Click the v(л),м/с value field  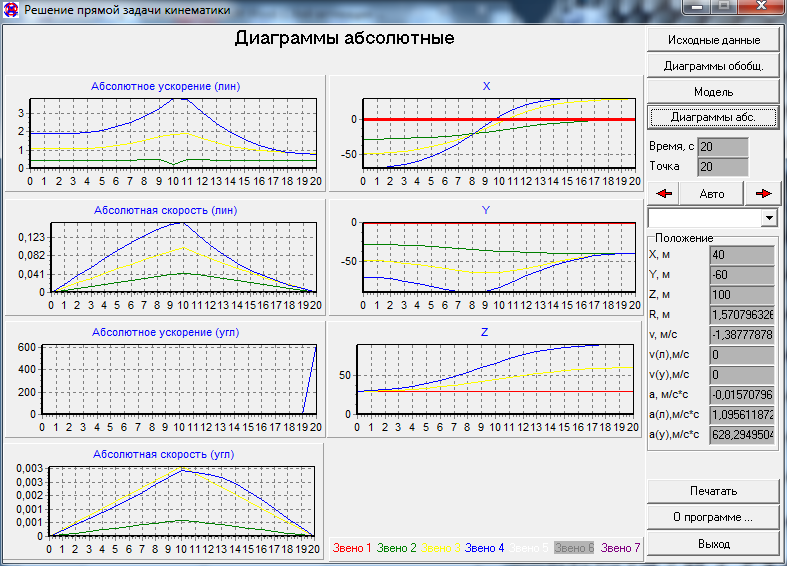tap(742, 355)
